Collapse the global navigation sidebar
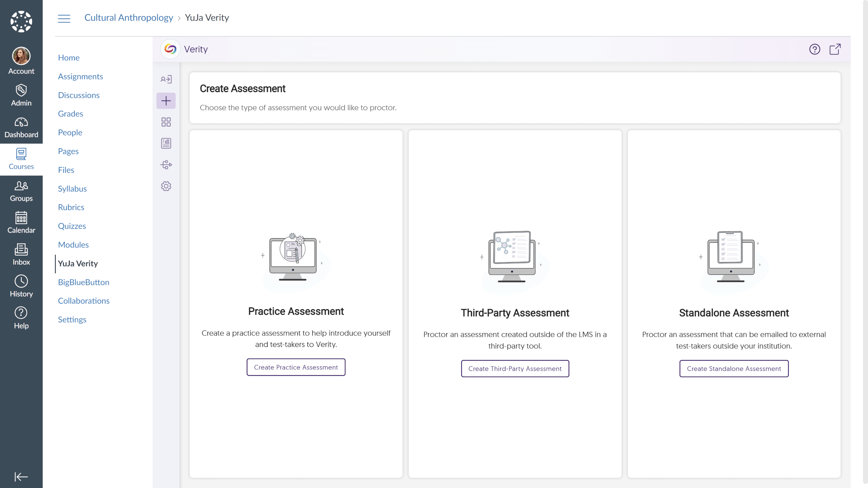868x488 pixels. pyautogui.click(x=21, y=477)
